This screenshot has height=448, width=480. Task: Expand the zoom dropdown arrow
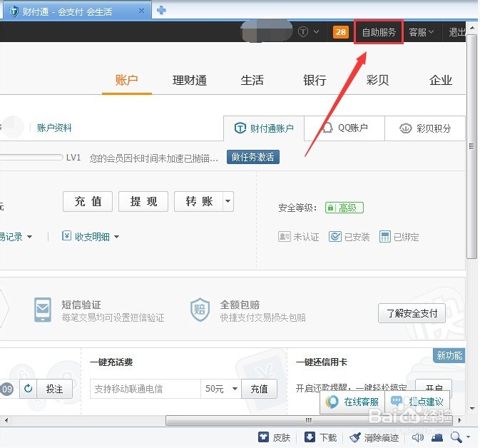468,437
